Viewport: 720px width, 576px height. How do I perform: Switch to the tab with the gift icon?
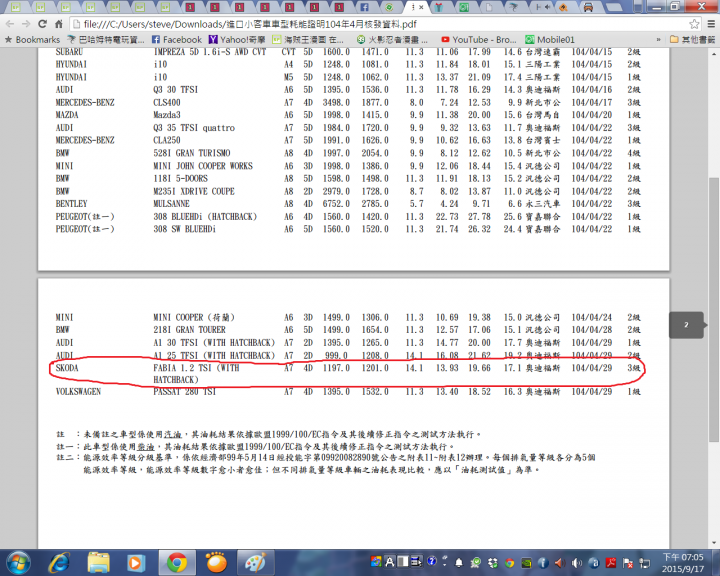tap(439, 7)
